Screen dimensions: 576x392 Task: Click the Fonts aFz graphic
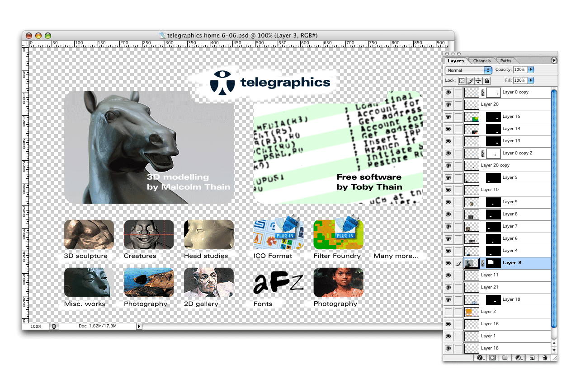click(x=279, y=283)
